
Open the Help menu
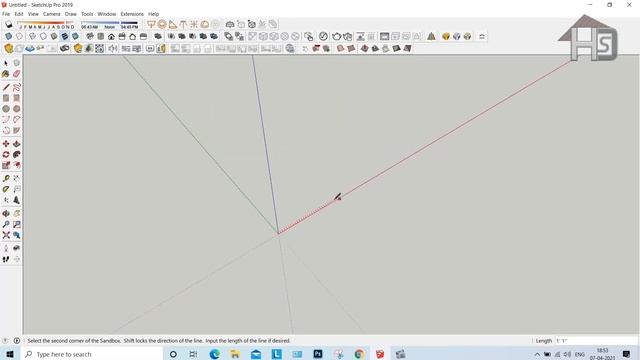pyautogui.click(x=153, y=14)
